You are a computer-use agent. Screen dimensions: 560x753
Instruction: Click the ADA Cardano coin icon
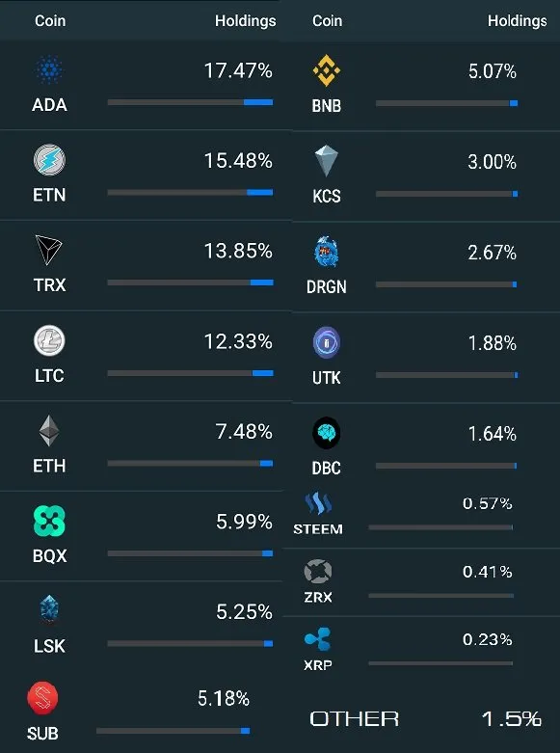pyautogui.click(x=49, y=69)
